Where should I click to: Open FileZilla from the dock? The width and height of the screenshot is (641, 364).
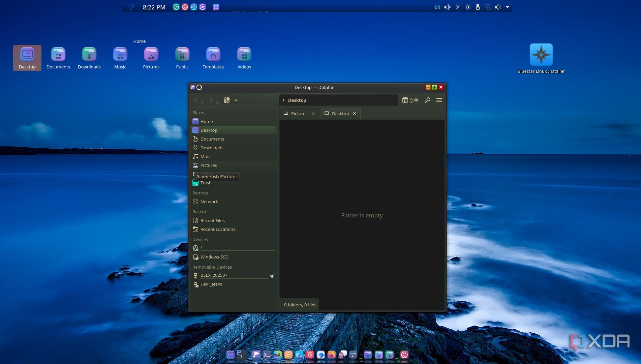click(x=310, y=355)
